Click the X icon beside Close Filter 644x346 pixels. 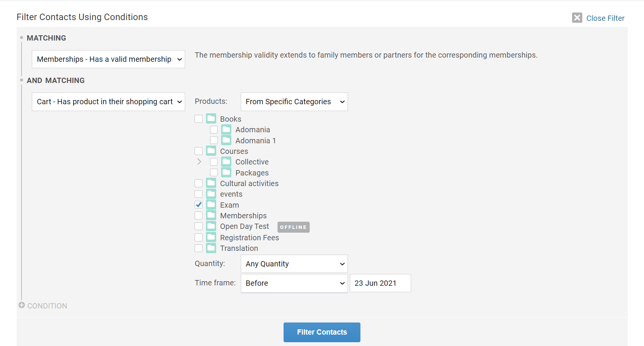pos(577,18)
